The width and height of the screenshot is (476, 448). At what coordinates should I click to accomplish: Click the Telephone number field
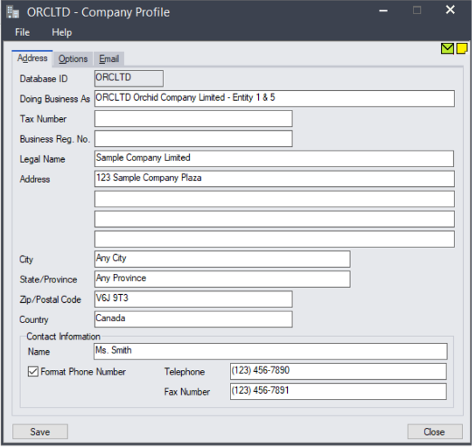click(338, 372)
